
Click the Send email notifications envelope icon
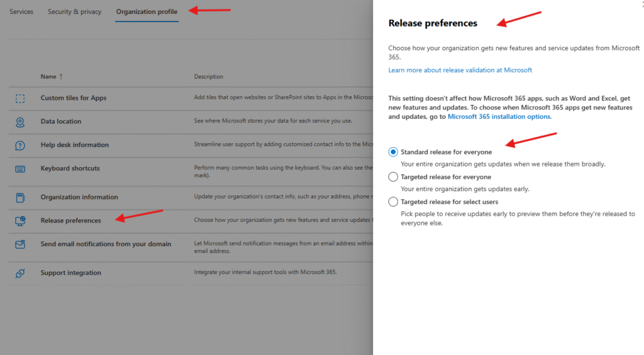(20, 244)
